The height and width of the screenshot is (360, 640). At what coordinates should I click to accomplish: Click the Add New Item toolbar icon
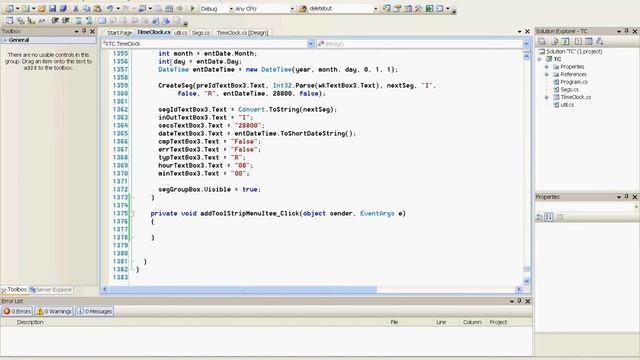click(26, 8)
